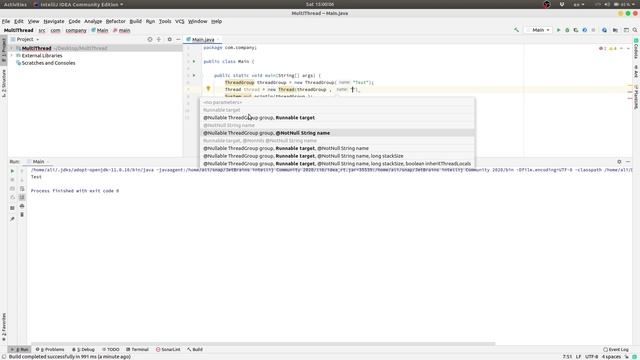The image size is (640, 360).
Task: Click the Build project hammer icon
Action: tap(516, 30)
